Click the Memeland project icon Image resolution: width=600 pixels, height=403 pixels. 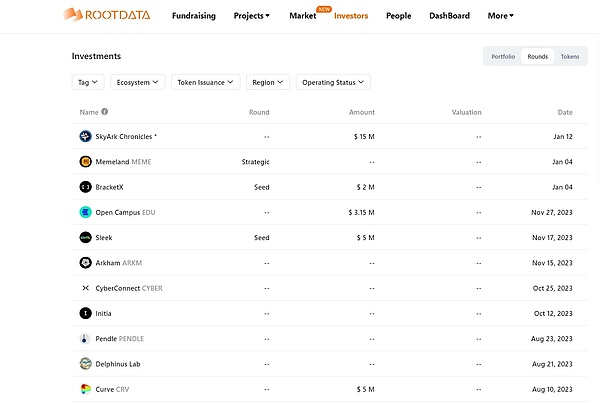coord(85,161)
